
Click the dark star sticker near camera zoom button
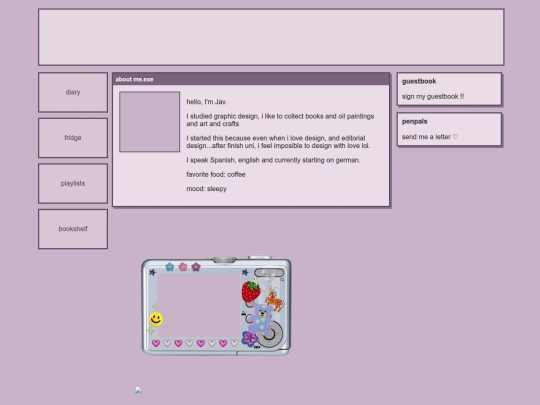pyautogui.click(x=245, y=272)
